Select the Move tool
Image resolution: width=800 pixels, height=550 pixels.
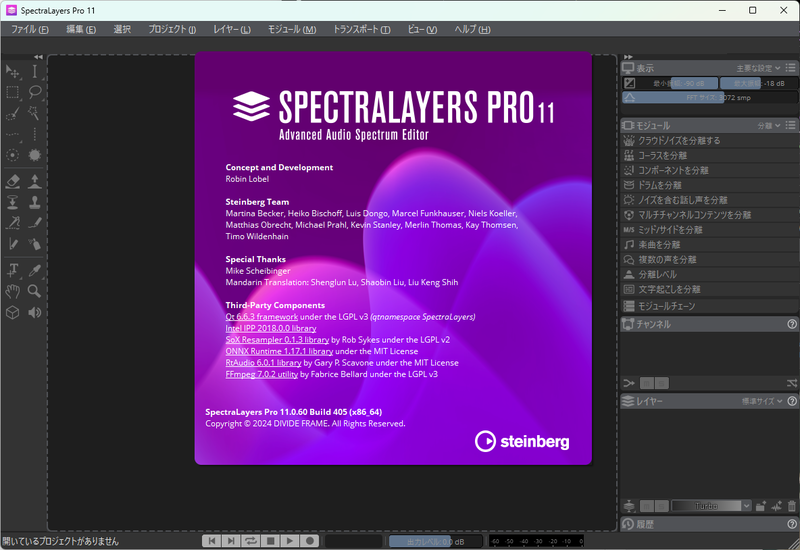tap(13, 71)
